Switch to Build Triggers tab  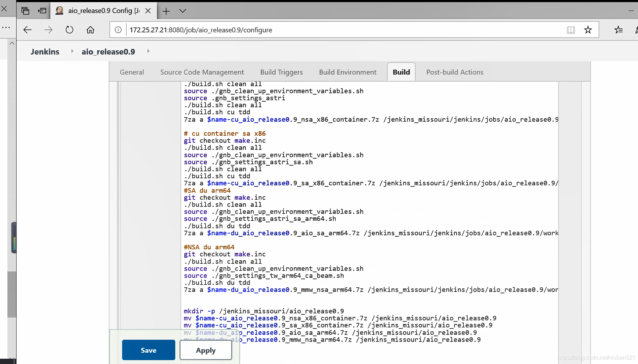click(282, 72)
